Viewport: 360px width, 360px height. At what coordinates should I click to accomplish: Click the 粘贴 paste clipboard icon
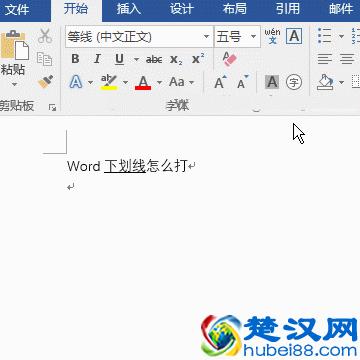pyautogui.click(x=15, y=45)
